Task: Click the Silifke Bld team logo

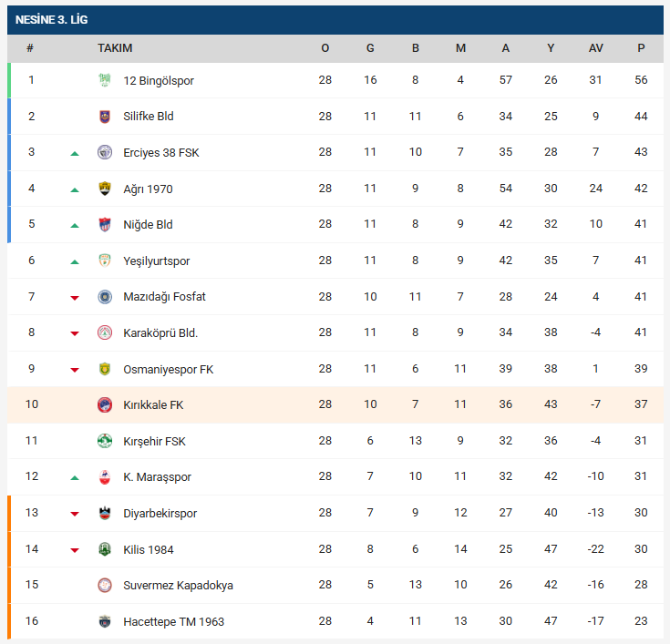Action: pyautogui.click(x=104, y=117)
